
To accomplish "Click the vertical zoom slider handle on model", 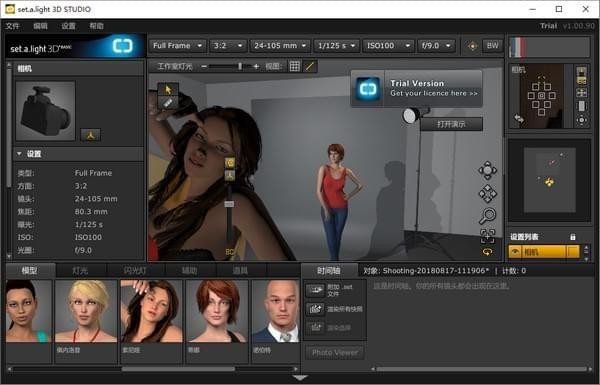I will click(229, 204).
